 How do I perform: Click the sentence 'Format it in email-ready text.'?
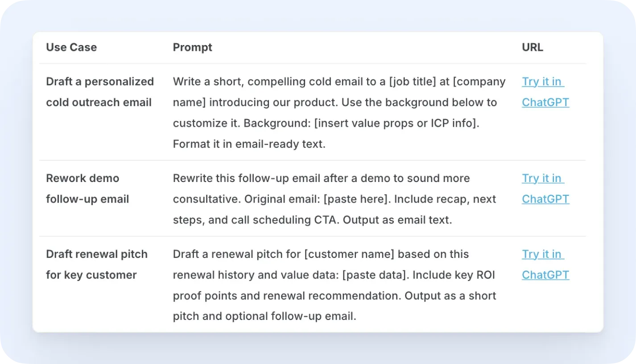coord(249,145)
